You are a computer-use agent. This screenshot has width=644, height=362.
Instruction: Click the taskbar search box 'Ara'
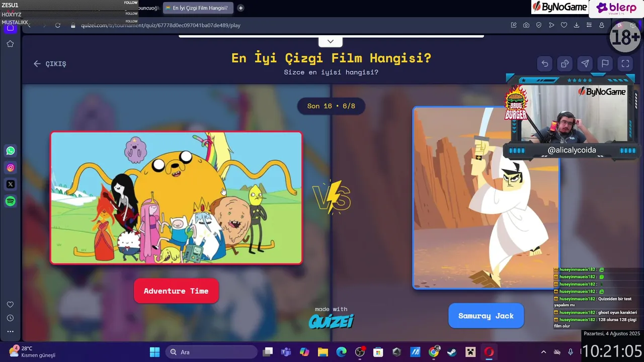pos(212,352)
